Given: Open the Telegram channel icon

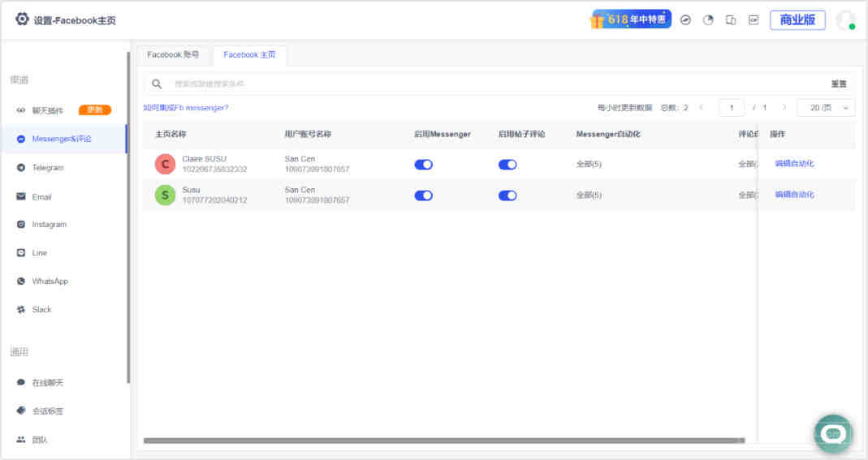Looking at the screenshot, I should coord(21,167).
